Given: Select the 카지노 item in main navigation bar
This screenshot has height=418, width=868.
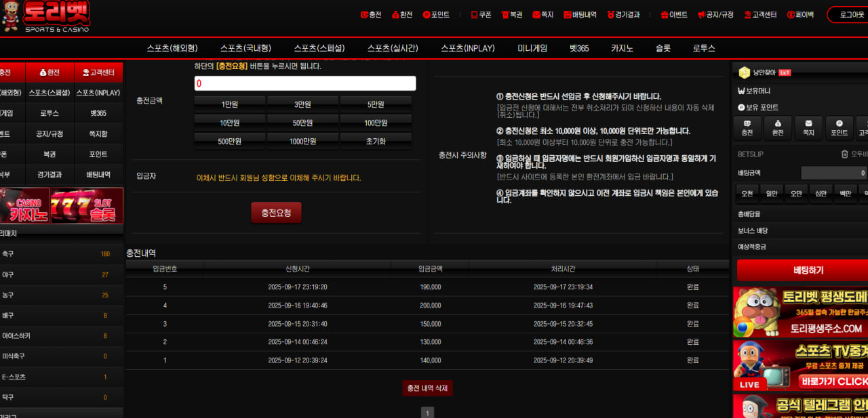Looking at the screenshot, I should (622, 49).
